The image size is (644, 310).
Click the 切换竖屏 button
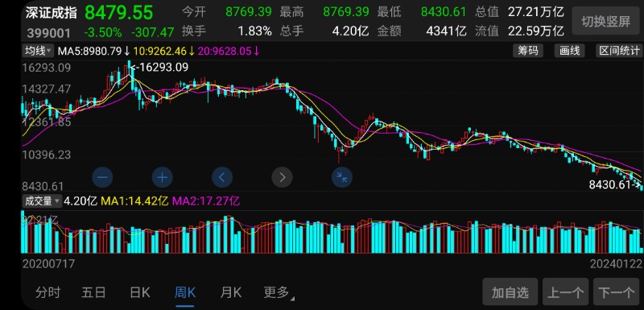click(606, 22)
